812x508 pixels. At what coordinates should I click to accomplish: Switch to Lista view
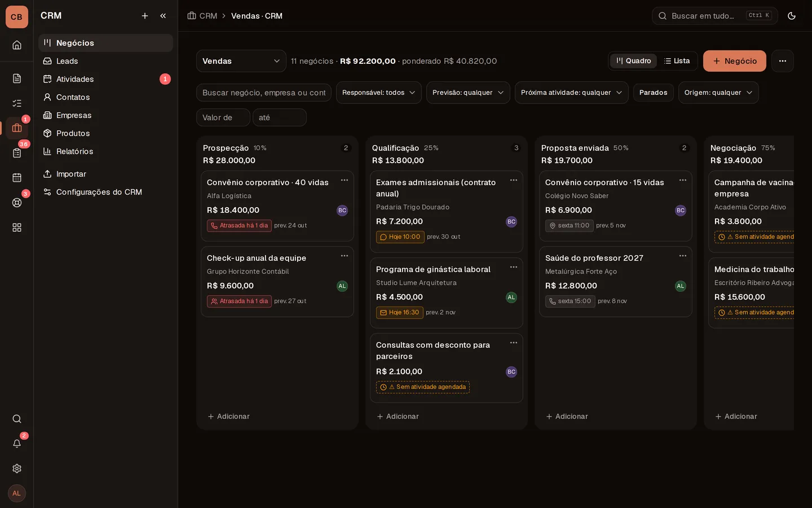click(x=677, y=61)
